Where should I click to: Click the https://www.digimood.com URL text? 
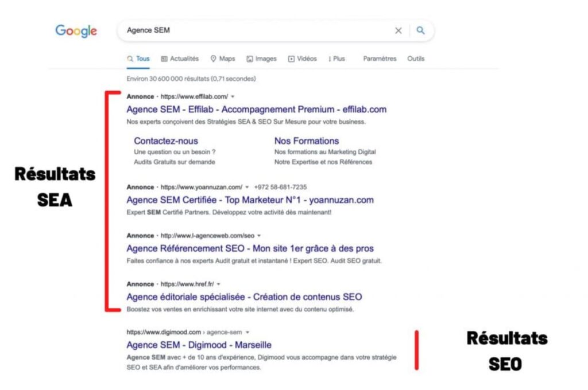(x=164, y=332)
